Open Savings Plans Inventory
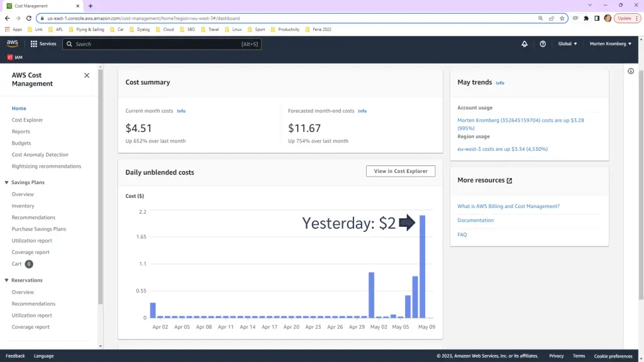The height and width of the screenshot is (362, 644). [x=23, y=206]
